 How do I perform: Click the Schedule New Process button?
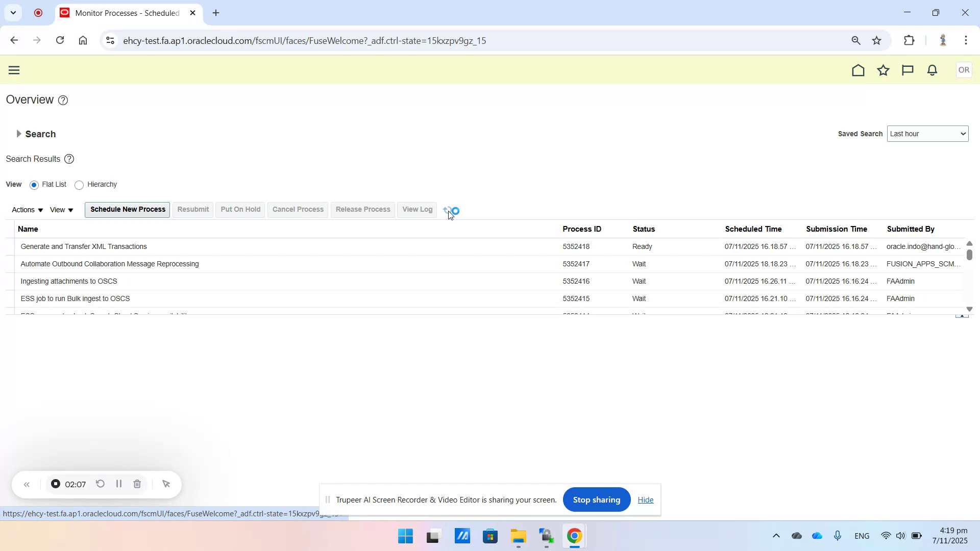tap(127, 209)
